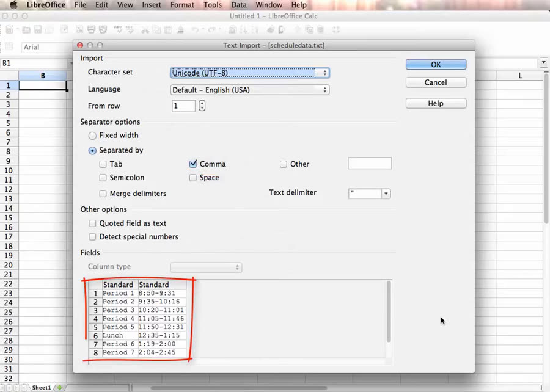This screenshot has height=392, width=550.
Task: Select the Separated by radio button
Action: (92, 151)
